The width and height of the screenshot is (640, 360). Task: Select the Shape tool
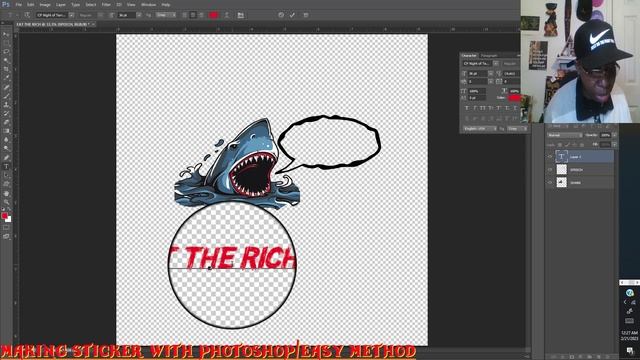click(6, 184)
